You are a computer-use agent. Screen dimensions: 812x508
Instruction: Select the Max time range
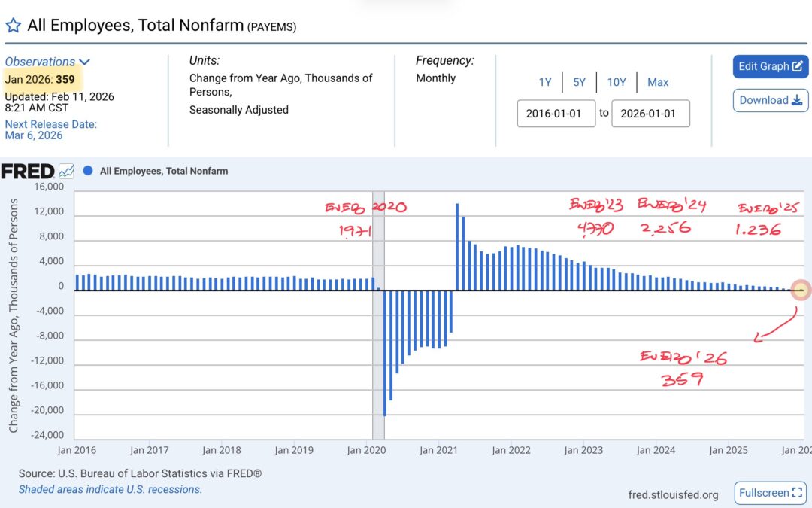658,82
